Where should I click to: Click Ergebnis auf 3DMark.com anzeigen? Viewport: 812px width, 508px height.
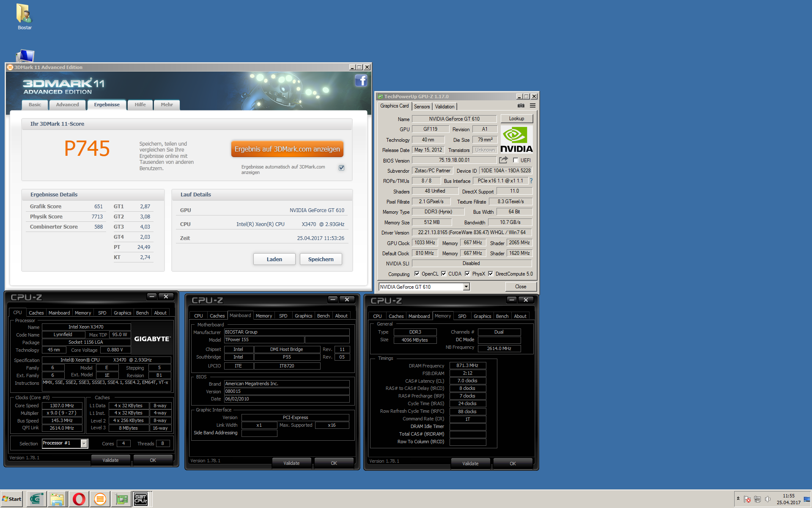point(287,149)
